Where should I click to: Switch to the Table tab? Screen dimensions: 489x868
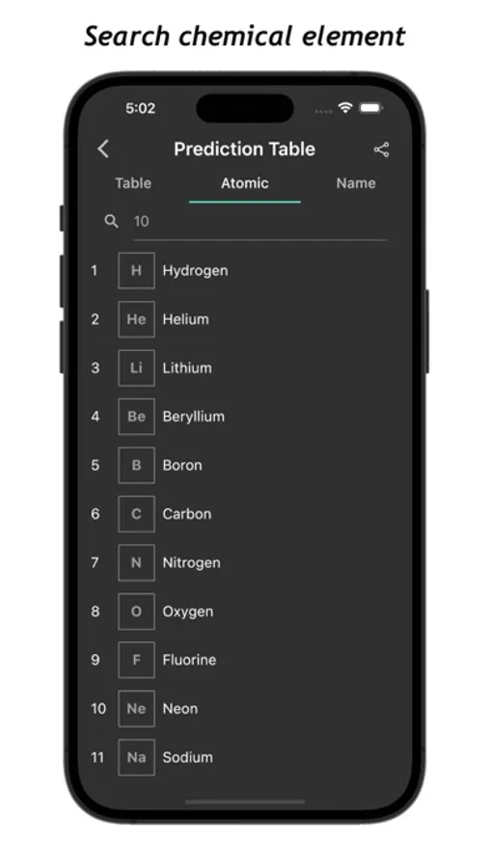(133, 183)
